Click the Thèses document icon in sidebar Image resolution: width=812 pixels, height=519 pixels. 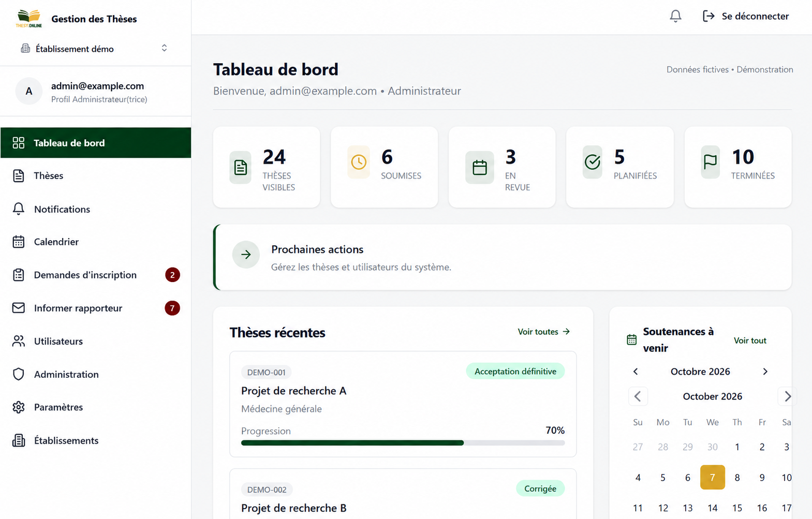[x=19, y=175]
